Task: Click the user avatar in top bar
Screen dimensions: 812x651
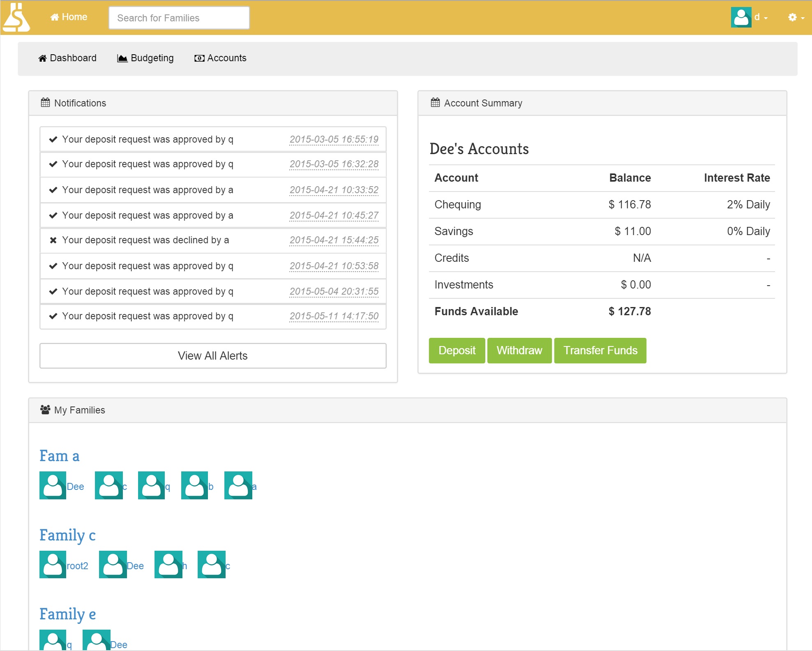Action: [x=741, y=17]
